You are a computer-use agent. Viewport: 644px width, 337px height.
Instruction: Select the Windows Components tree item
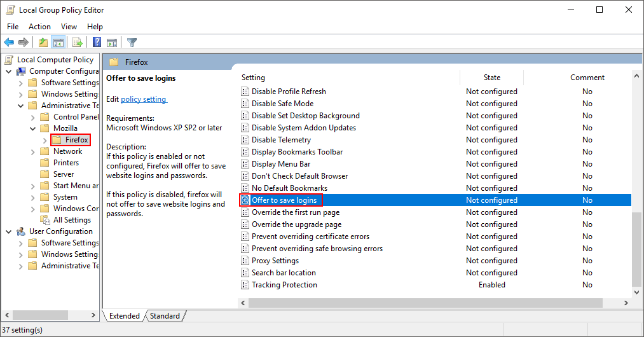tap(76, 209)
